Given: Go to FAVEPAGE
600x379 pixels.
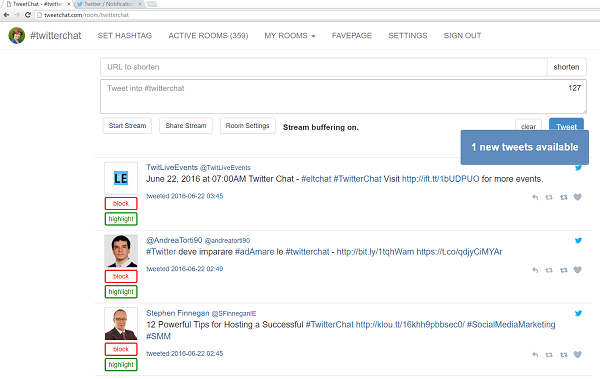Looking at the screenshot, I should pyautogui.click(x=352, y=36).
